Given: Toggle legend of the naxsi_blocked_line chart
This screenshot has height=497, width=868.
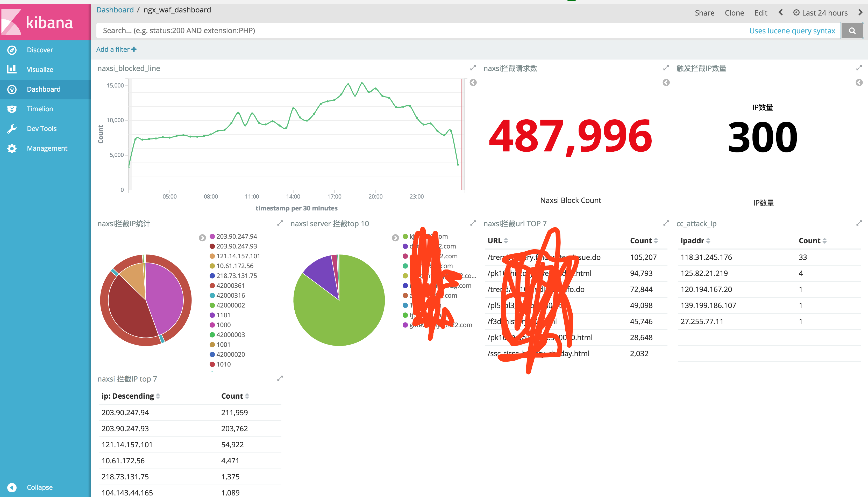Looking at the screenshot, I should (x=473, y=83).
